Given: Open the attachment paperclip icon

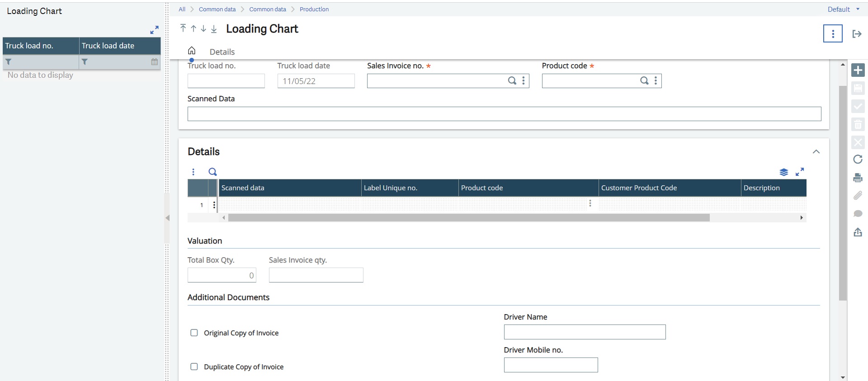Looking at the screenshot, I should pyautogui.click(x=858, y=195).
